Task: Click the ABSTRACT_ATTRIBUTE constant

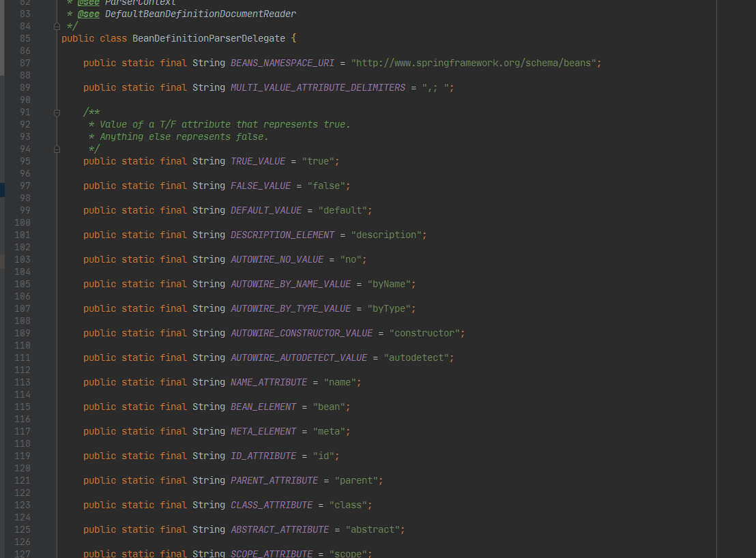Action: point(280,530)
